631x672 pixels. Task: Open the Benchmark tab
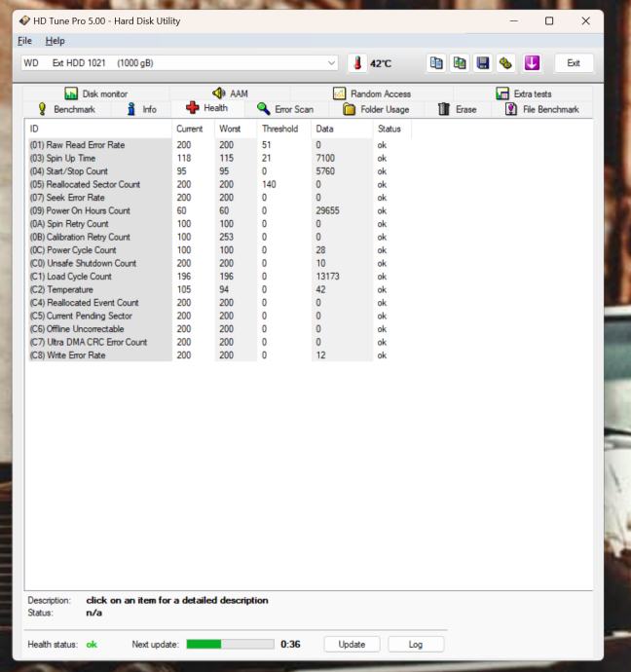click(x=67, y=109)
